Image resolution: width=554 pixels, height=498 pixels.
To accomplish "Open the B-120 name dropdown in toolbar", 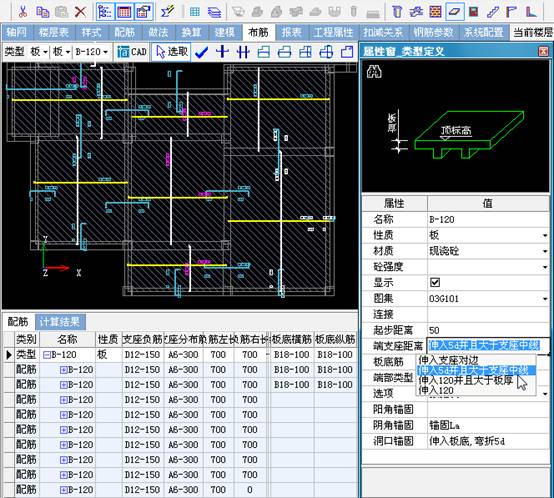I will [92, 52].
